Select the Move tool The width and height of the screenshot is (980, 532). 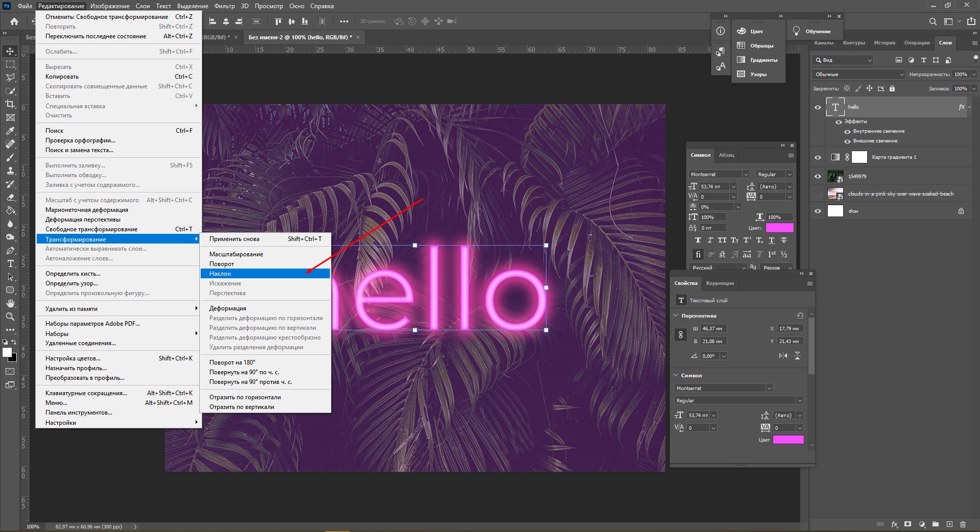10,51
